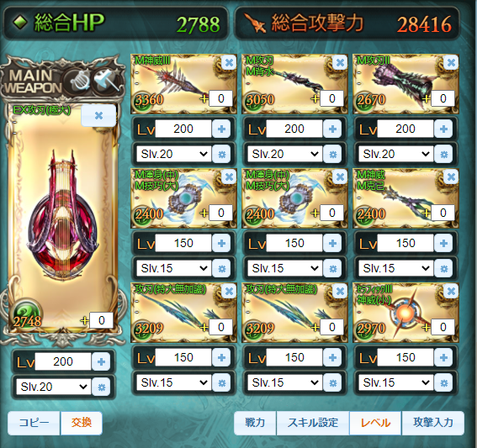The height and width of the screenshot is (448, 477).
Task: Click the harp weapon-type icon beside MAIN WEAPON
Action: tap(79, 80)
